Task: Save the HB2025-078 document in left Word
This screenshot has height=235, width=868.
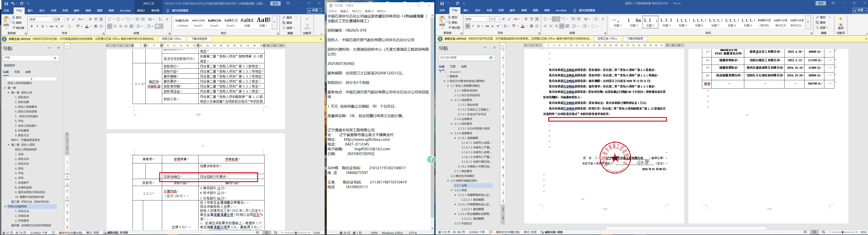Action: coord(6,3)
